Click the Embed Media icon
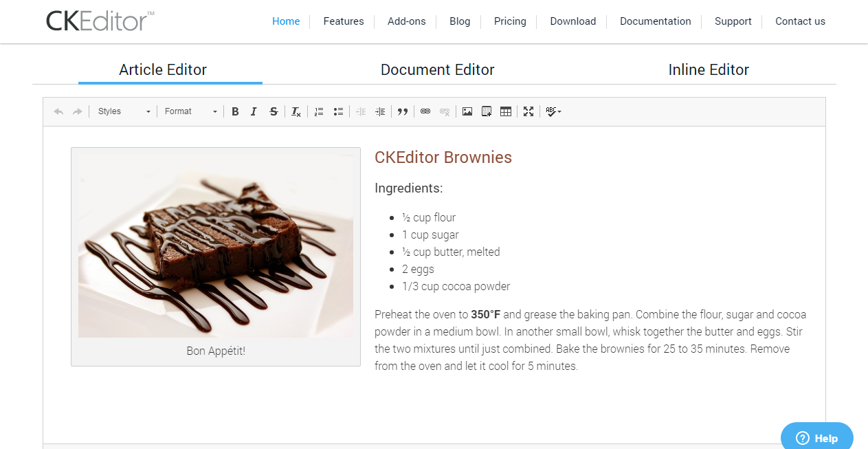The height and width of the screenshot is (449, 868). click(487, 111)
